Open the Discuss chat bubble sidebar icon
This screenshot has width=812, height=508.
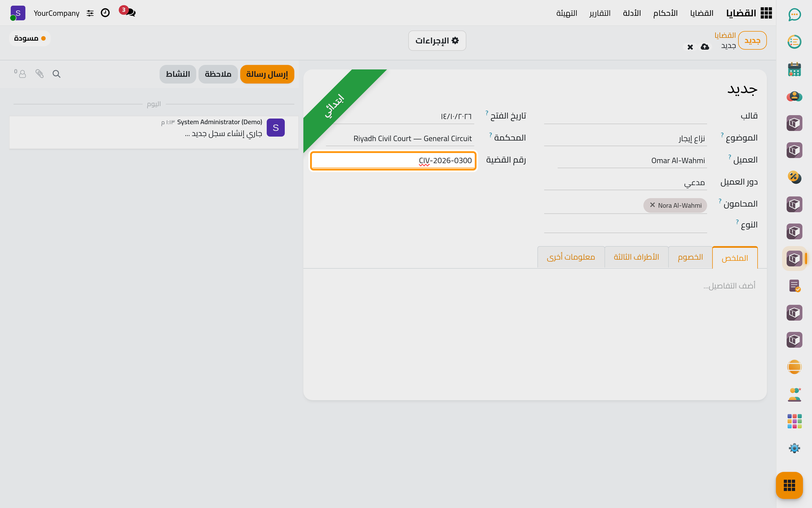point(794,15)
